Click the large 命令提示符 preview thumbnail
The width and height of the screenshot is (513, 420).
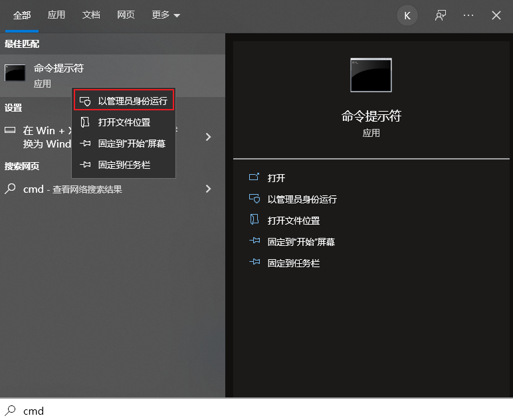pos(371,75)
